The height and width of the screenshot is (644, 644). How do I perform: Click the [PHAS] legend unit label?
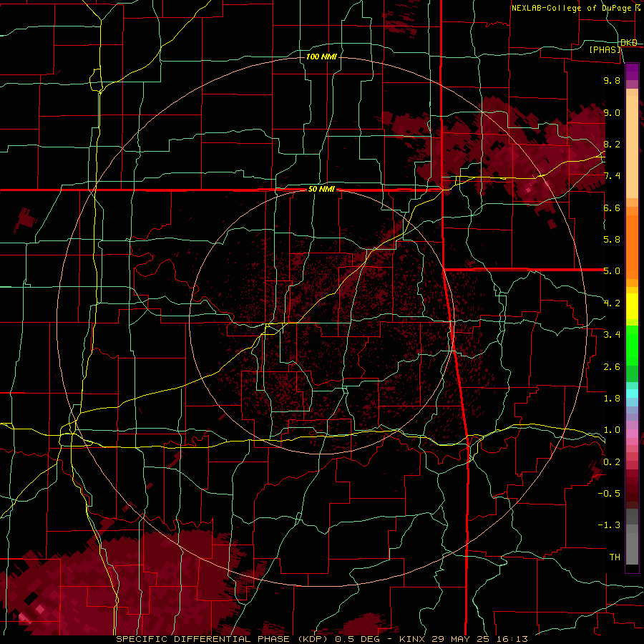[x=605, y=49]
